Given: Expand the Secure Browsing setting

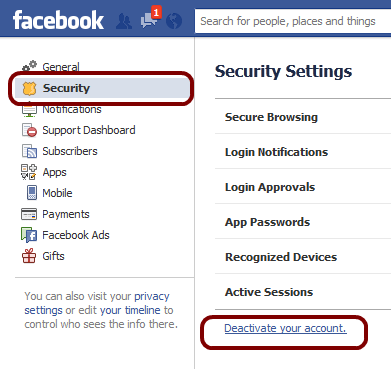Looking at the screenshot, I should [x=303, y=117].
